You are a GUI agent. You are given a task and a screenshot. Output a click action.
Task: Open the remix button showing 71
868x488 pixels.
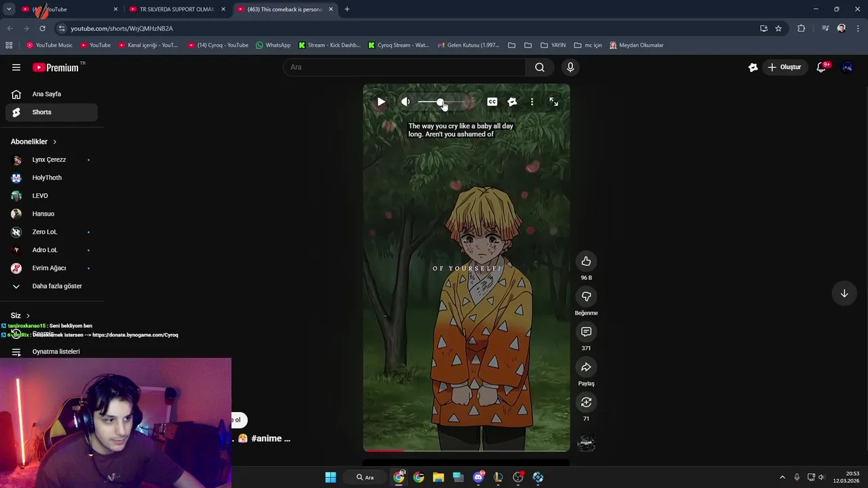coord(586,402)
